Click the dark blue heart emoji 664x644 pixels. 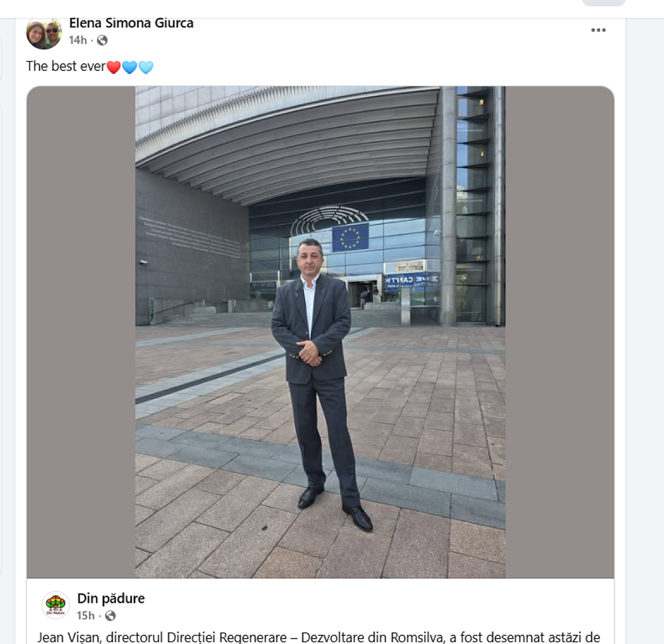point(129,67)
